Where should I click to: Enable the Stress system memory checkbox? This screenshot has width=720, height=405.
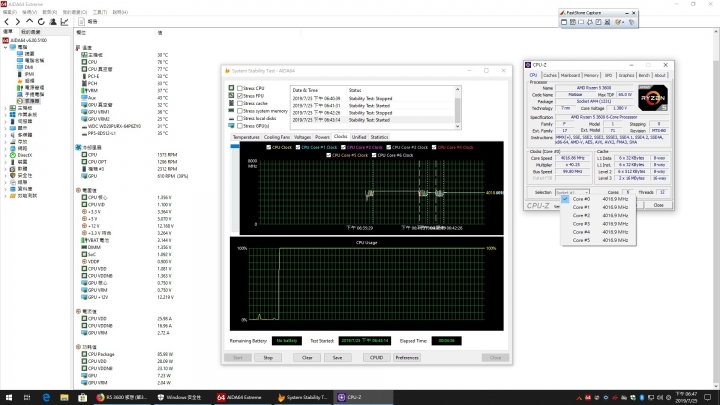240,111
